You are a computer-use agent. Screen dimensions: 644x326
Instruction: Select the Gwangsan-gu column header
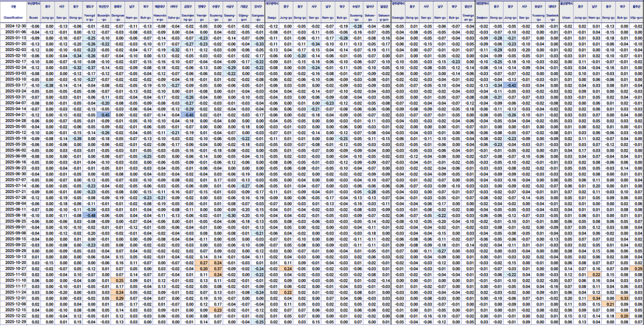click(x=468, y=18)
